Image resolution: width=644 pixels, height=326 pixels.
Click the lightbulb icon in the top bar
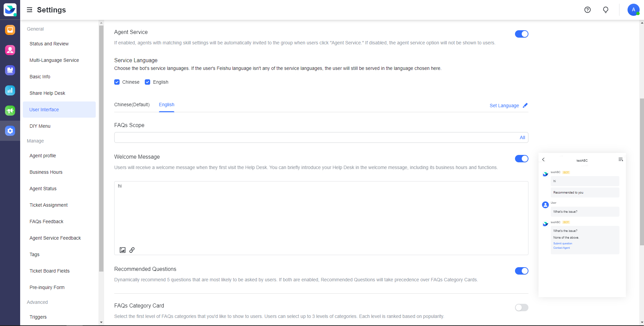click(606, 10)
